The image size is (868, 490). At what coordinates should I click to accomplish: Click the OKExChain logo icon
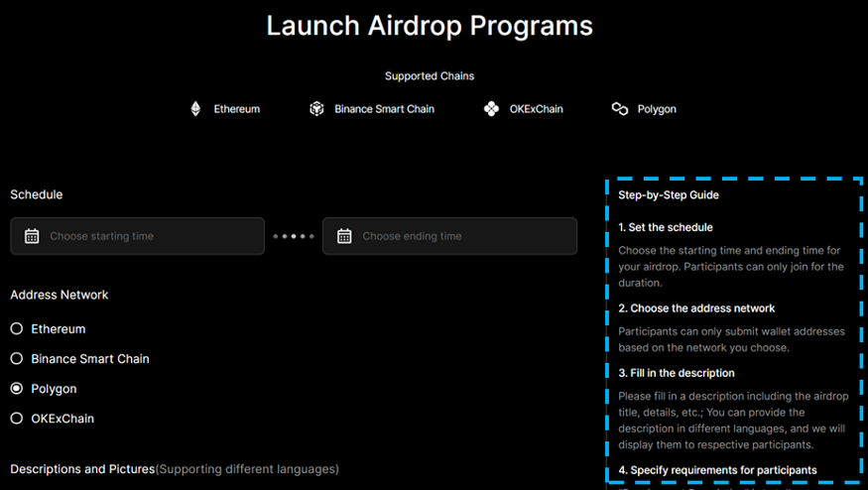[491, 109]
